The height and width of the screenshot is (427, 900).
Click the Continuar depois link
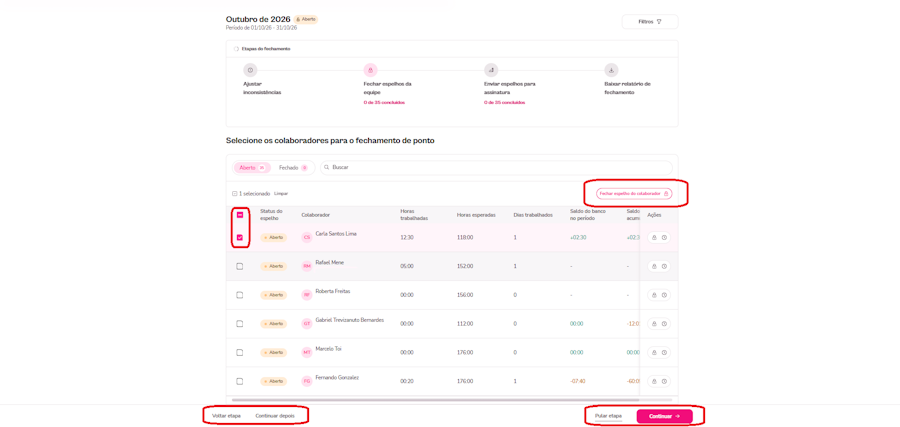point(274,416)
